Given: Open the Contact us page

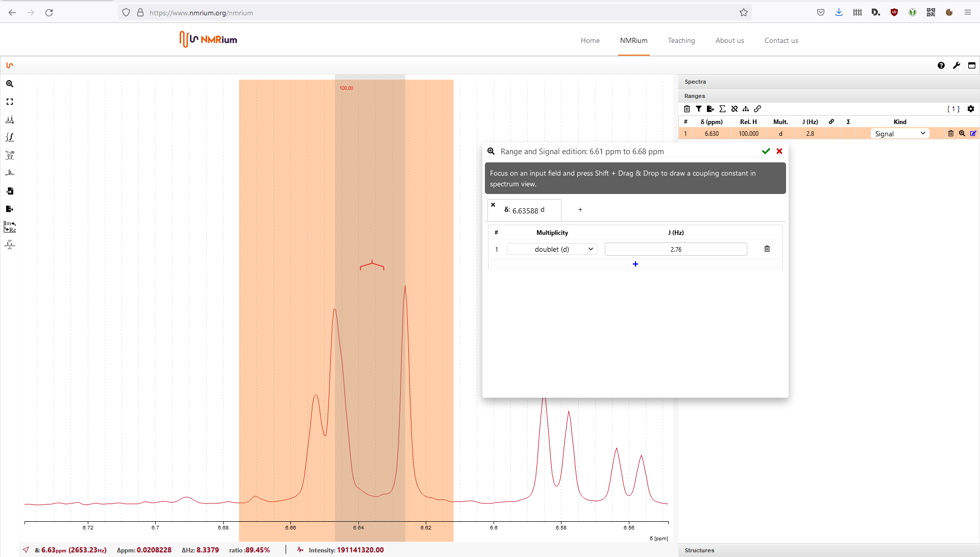Looking at the screenshot, I should point(781,40).
